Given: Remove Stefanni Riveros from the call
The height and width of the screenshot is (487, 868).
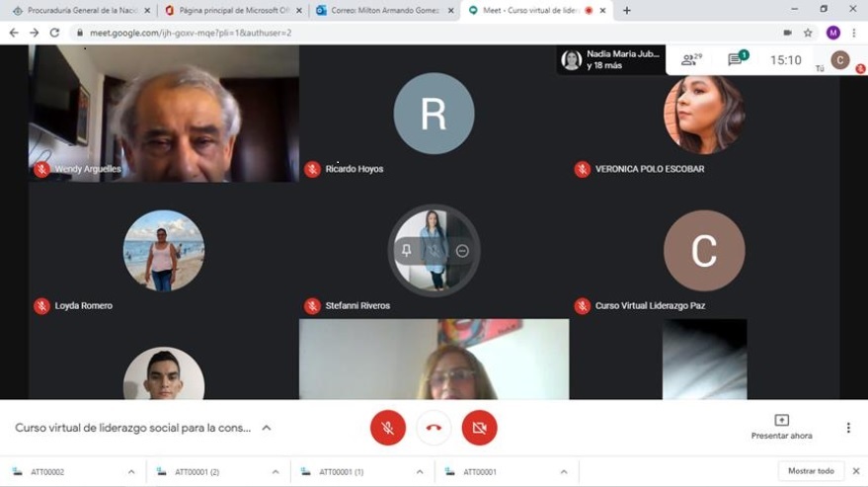Looking at the screenshot, I should pos(462,251).
